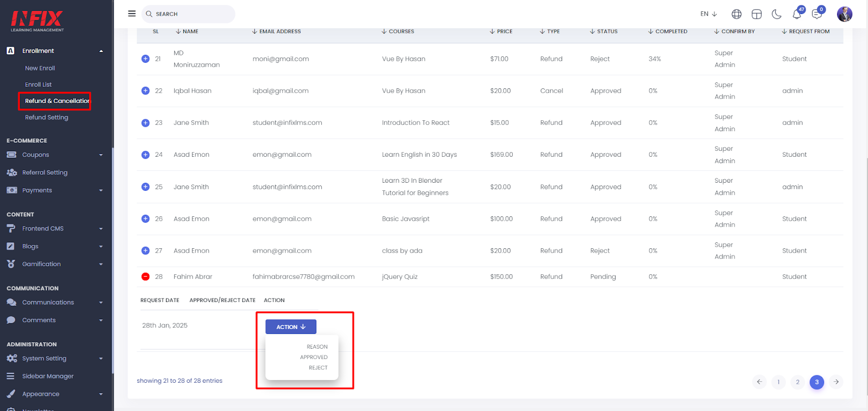Click the search magnifier icon
Screen dimensions: 868x411
tap(149, 14)
